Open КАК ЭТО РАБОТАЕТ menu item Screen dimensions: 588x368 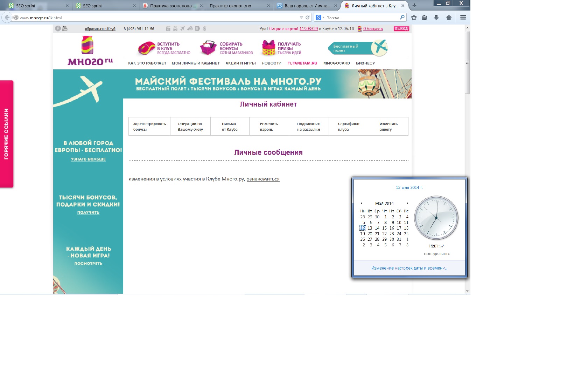147,63
